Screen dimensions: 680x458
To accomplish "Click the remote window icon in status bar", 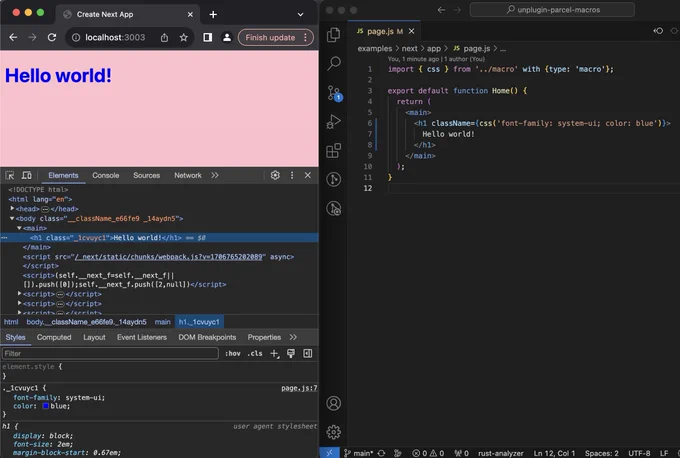I will click(x=329, y=453).
